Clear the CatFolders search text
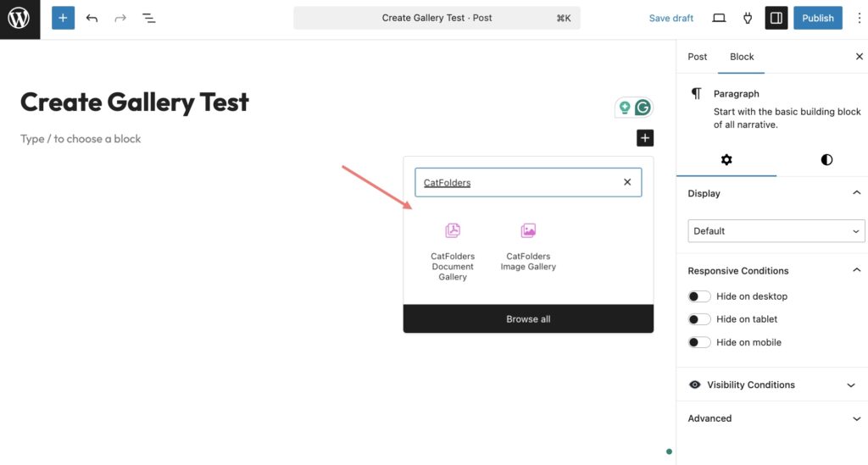This screenshot has width=868, height=465. (627, 182)
